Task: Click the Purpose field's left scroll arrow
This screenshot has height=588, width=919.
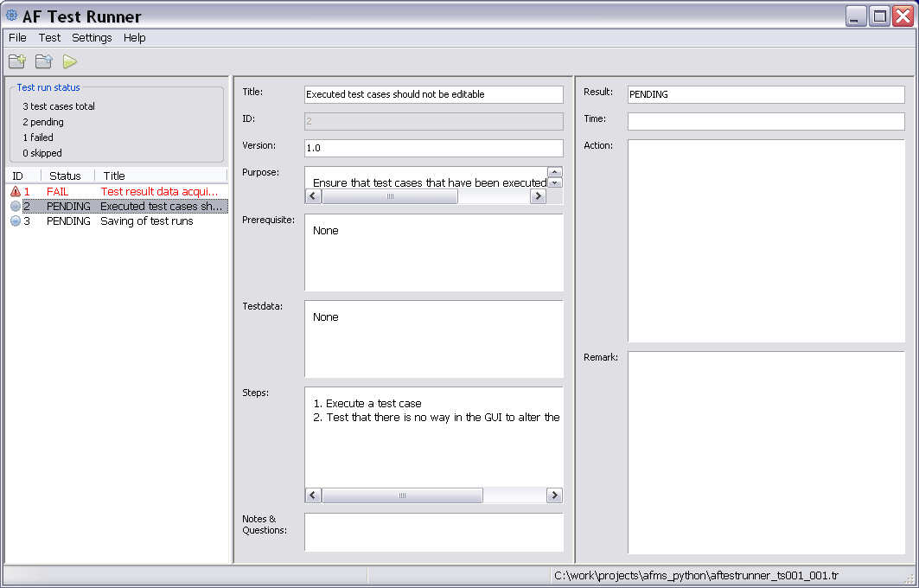Action: 313,196
